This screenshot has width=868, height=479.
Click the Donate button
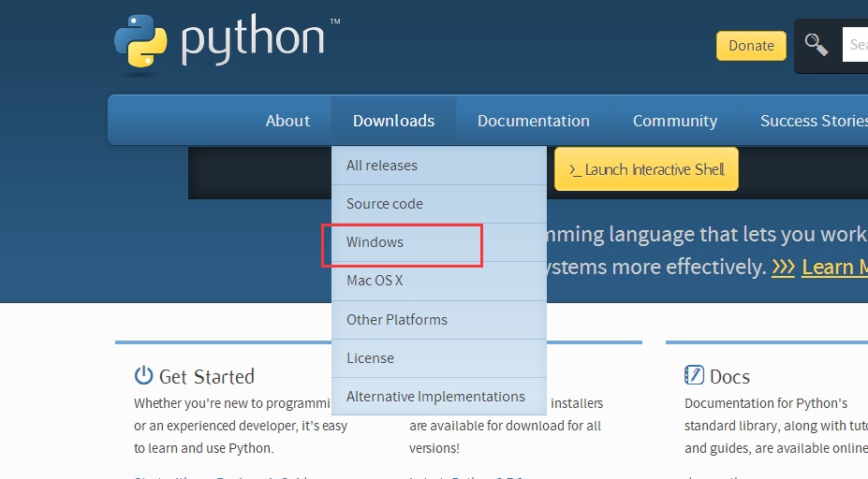click(x=751, y=45)
